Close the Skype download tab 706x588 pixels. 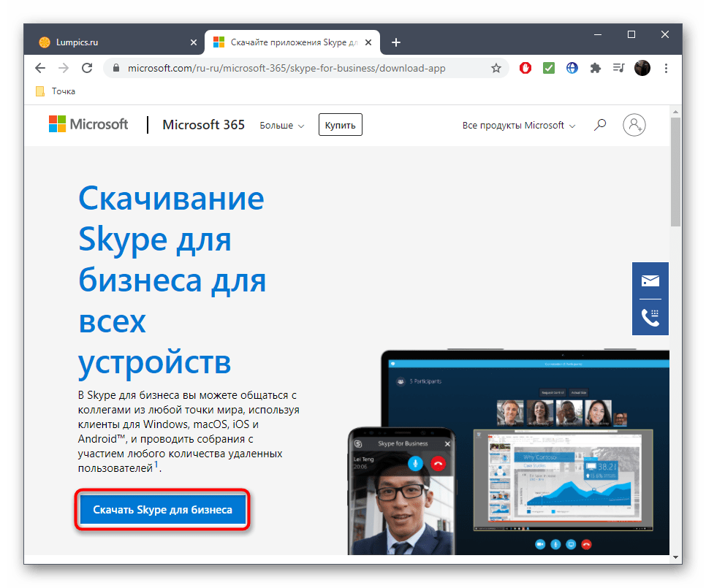point(368,42)
